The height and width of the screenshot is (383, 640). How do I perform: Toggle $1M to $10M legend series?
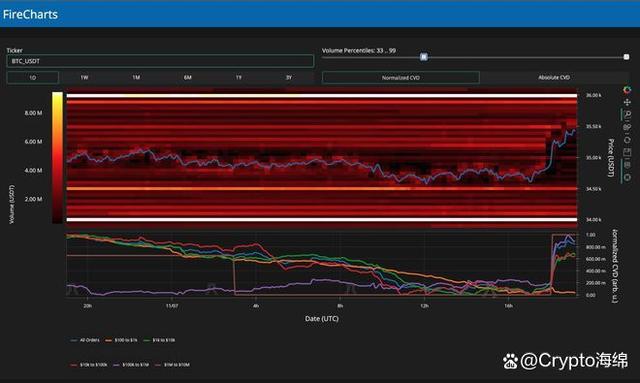[172, 365]
